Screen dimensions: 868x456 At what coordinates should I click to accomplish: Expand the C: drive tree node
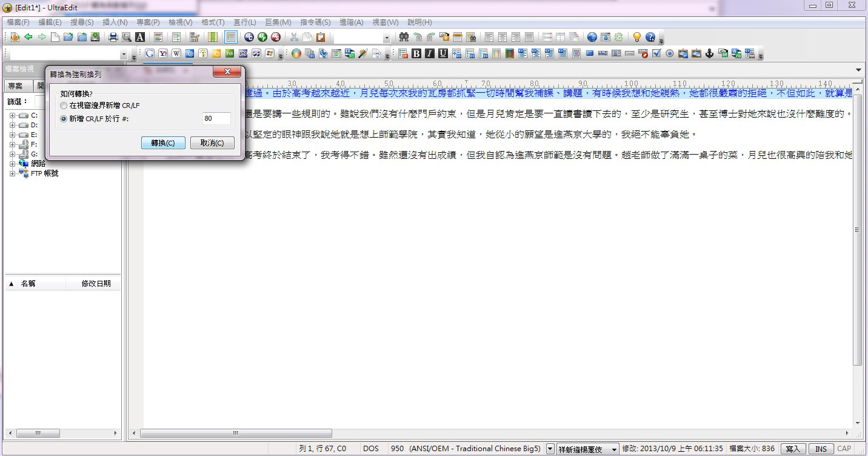point(13,115)
